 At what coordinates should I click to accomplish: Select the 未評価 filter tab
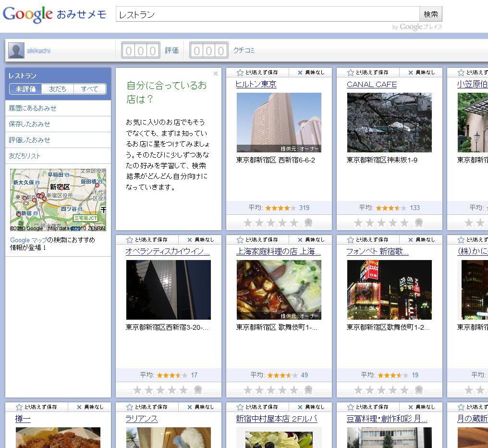(26, 89)
